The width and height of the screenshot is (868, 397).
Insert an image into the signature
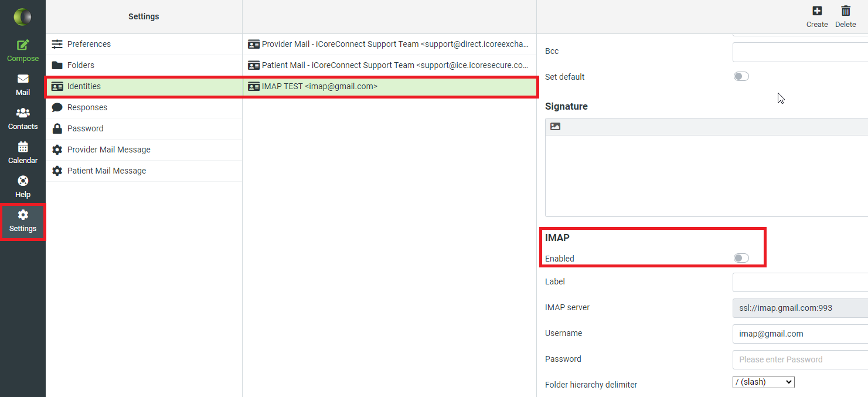coord(555,126)
